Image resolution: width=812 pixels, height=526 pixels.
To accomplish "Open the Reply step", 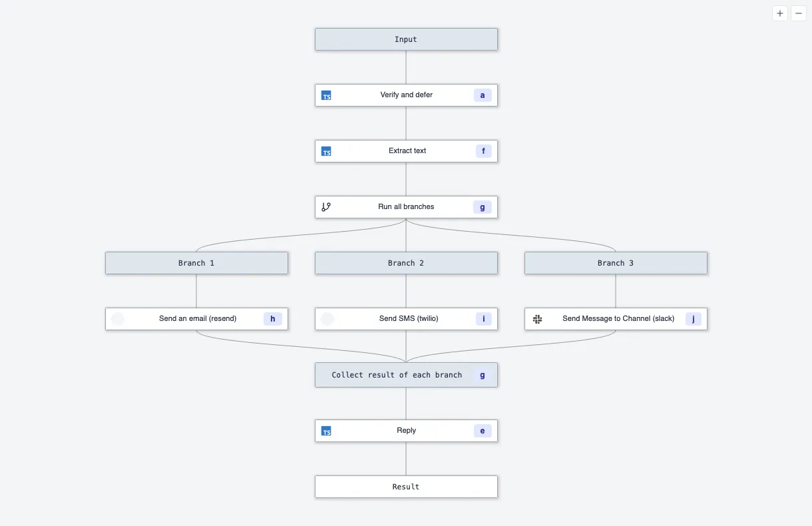I will (x=406, y=431).
